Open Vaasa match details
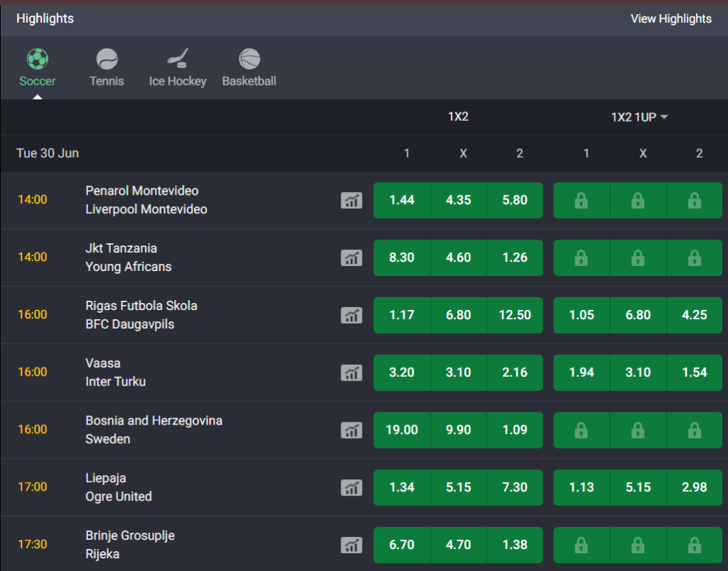The height and width of the screenshot is (571, 728). [x=116, y=373]
